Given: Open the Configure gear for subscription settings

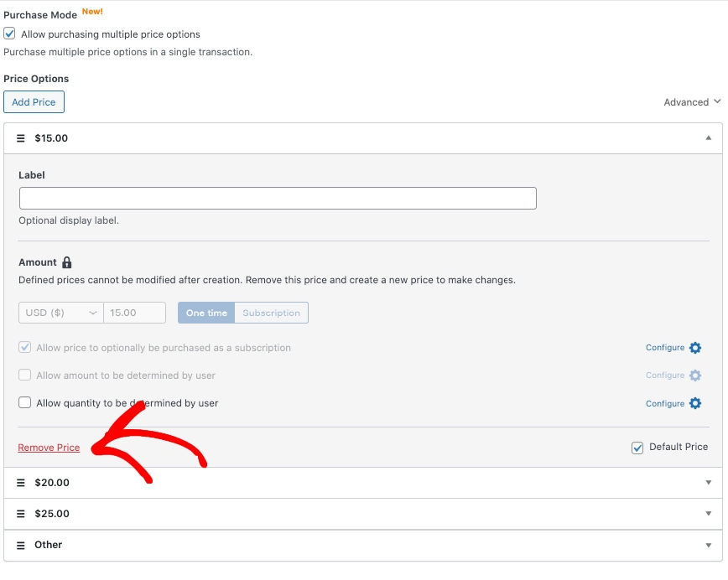Looking at the screenshot, I should [x=696, y=346].
